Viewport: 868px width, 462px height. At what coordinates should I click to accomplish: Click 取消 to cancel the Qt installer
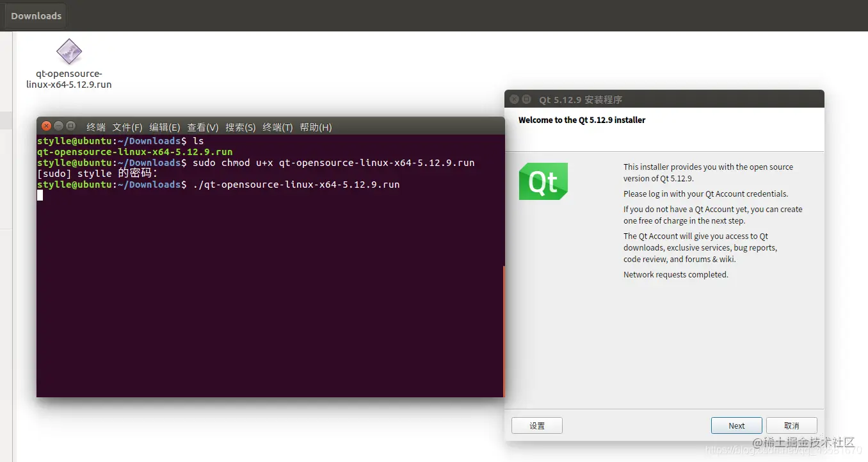(x=792, y=425)
